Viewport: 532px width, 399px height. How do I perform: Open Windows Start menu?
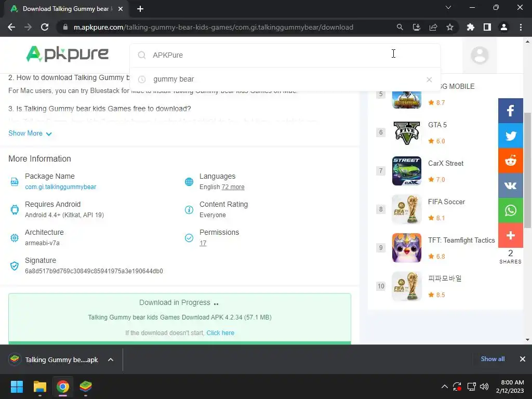pos(17,387)
